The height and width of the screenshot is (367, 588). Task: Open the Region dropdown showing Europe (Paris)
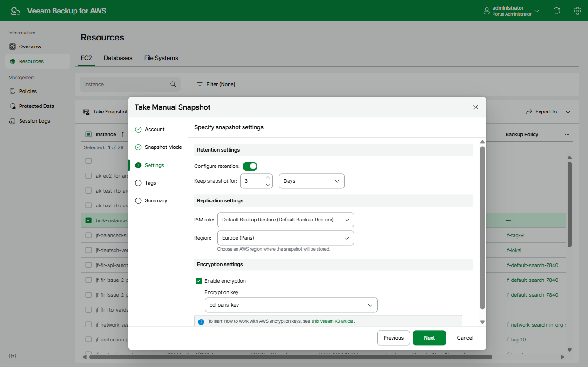click(285, 238)
